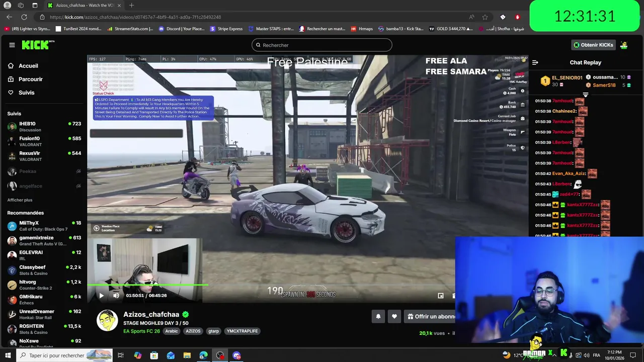Click the browser address bar
The image size is (644, 362).
tap(252, 17)
